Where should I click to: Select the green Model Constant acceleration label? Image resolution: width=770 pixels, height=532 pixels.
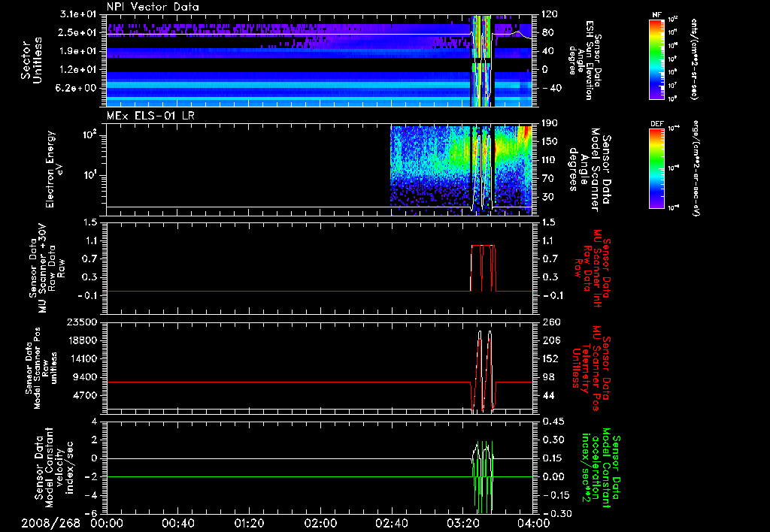click(602, 466)
